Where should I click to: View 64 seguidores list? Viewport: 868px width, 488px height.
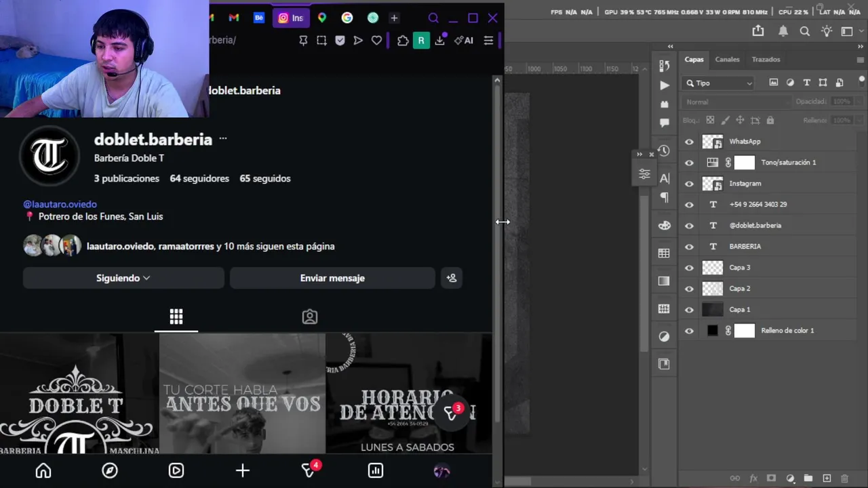click(x=199, y=178)
